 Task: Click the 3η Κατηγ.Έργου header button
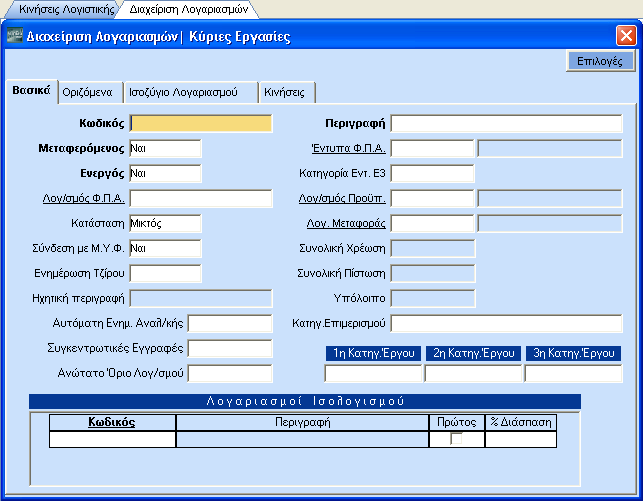pyautogui.click(x=573, y=353)
